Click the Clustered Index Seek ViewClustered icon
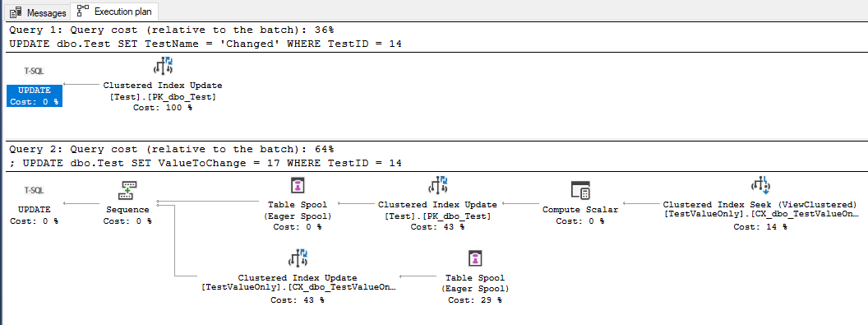 click(760, 185)
